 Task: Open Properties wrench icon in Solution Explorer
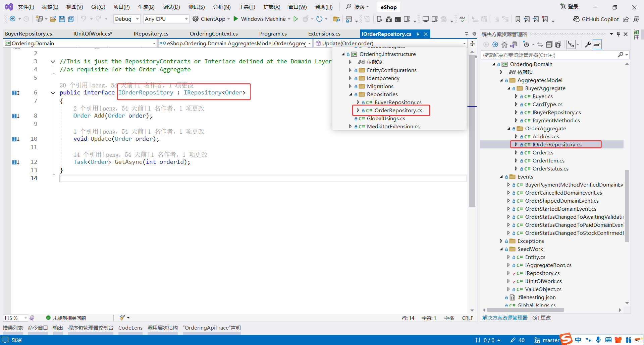pos(588,45)
